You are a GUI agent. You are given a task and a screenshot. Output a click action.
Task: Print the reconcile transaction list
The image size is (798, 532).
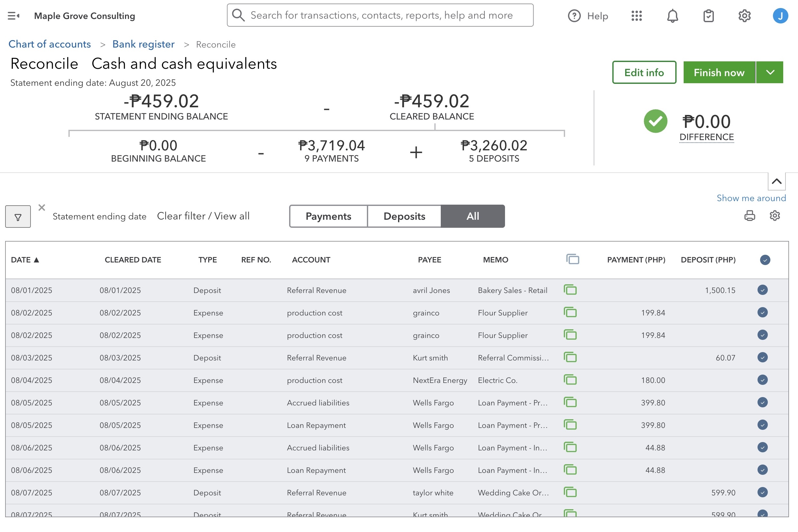(749, 216)
